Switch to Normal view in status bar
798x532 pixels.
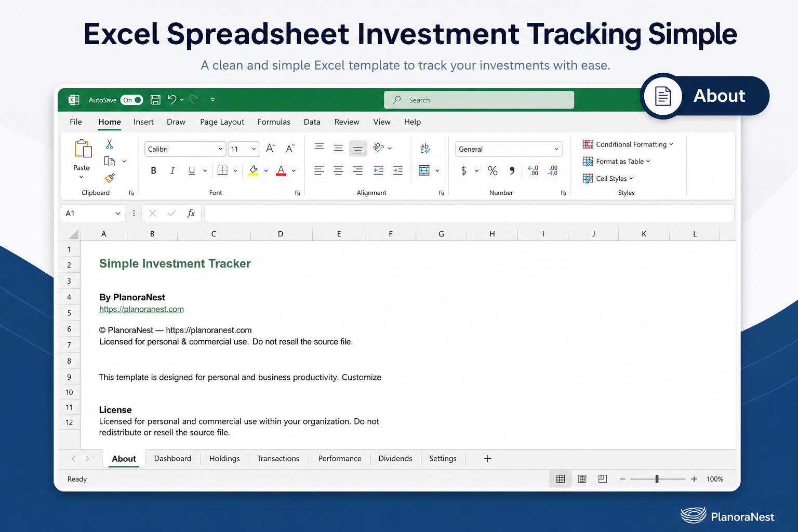pos(561,479)
